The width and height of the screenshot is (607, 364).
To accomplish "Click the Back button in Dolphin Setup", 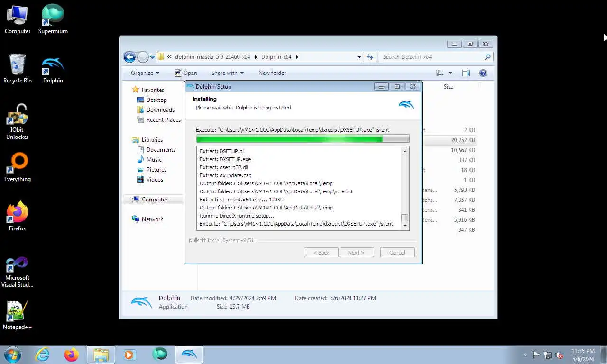I will point(321,253).
